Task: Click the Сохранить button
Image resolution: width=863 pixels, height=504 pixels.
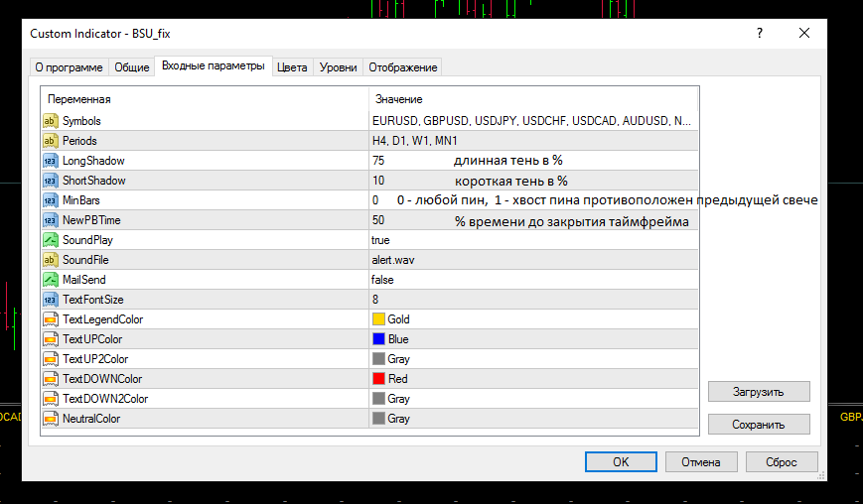Action: click(759, 425)
